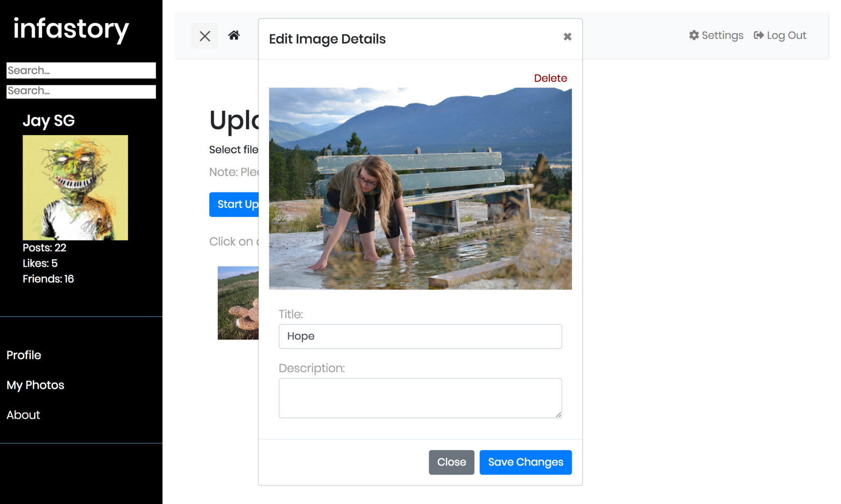Open the About sidebar link
The height and width of the screenshot is (504, 841).
(23, 415)
